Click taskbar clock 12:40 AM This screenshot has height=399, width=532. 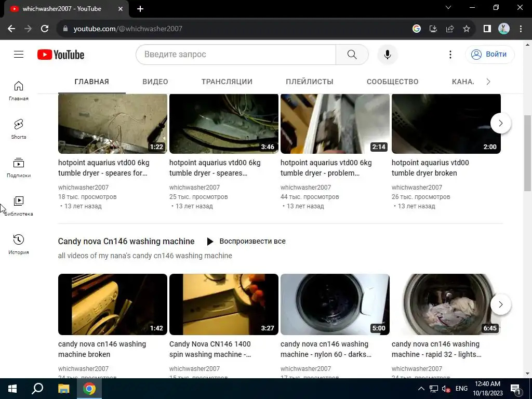[x=487, y=389]
